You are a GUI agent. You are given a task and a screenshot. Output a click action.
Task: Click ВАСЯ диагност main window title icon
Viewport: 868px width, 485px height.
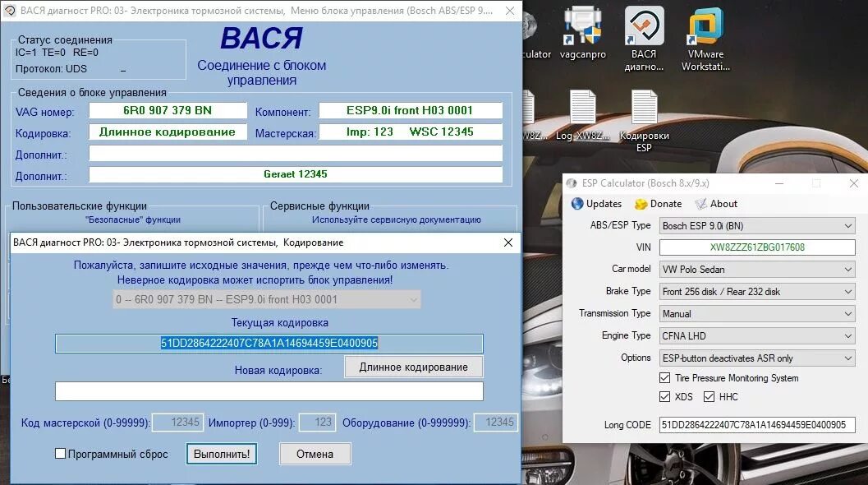coord(9,11)
